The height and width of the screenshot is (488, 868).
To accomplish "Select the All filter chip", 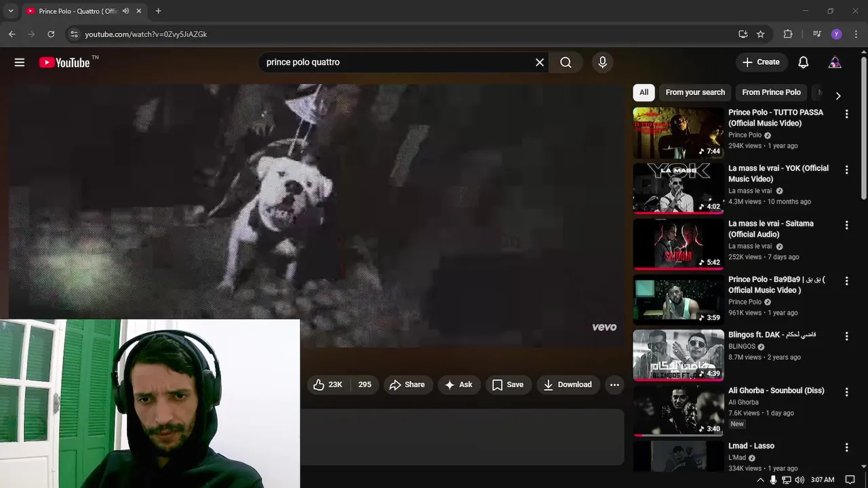I will [x=644, y=92].
